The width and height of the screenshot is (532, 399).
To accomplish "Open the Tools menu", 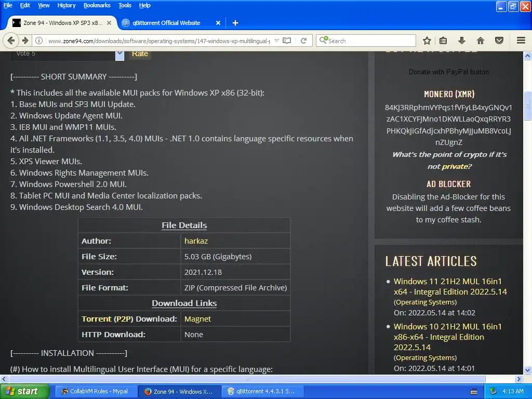I will 125,5.
